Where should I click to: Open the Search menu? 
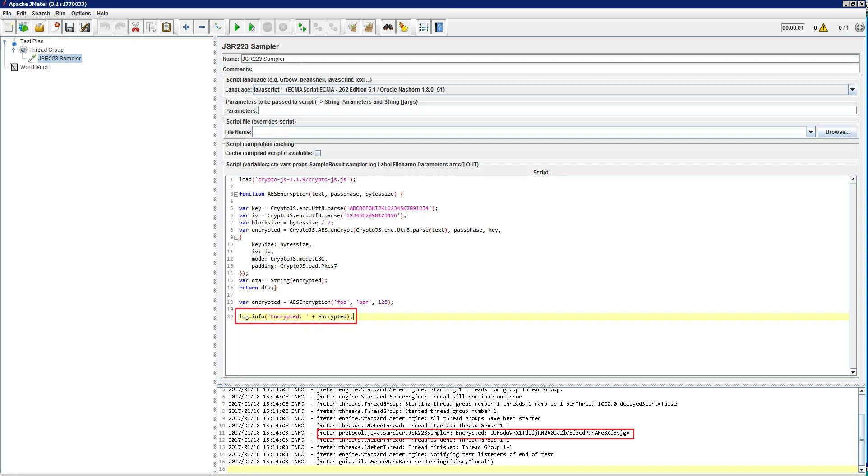pos(41,14)
